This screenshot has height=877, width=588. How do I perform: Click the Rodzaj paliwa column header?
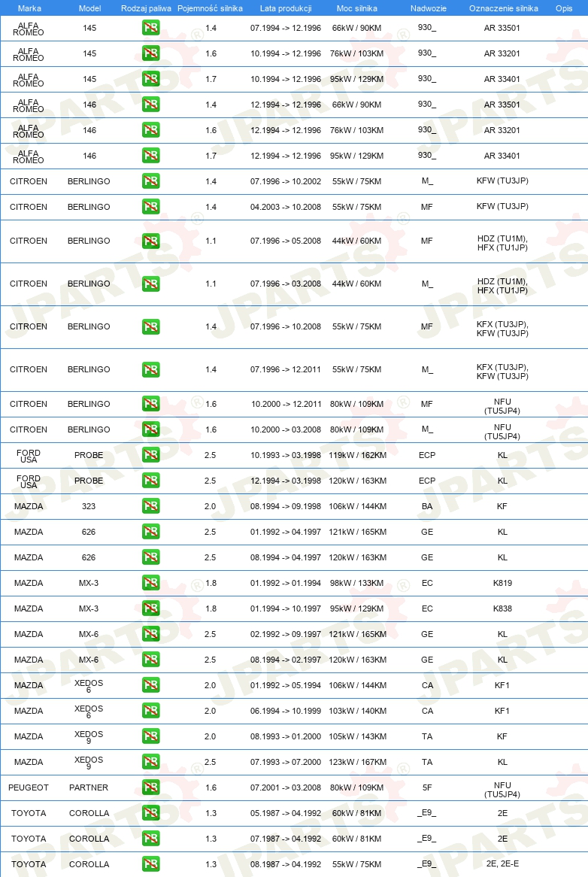pyautogui.click(x=146, y=8)
